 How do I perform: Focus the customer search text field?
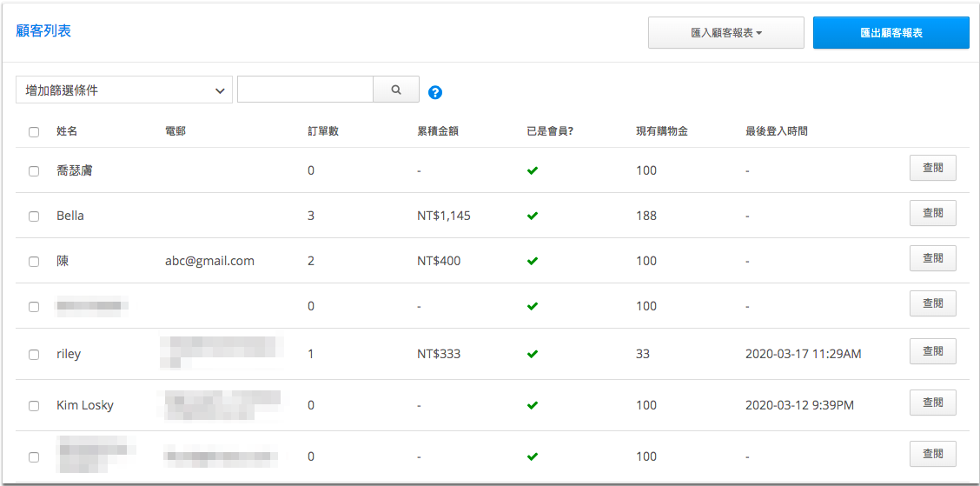(305, 90)
